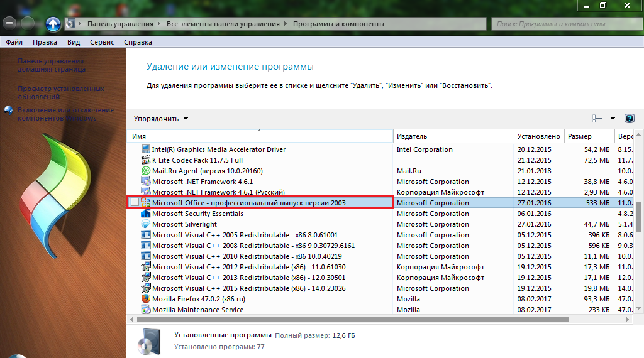
Task: Click Visual C++ 2015 Redistributable icon
Action: [x=145, y=288]
